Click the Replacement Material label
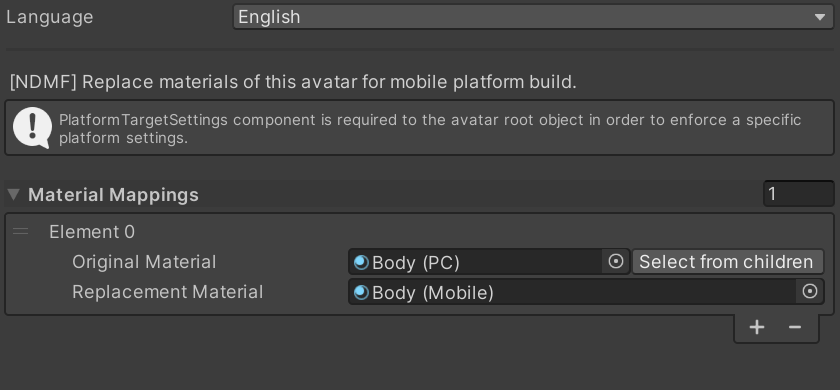This screenshot has height=390, width=840. [x=168, y=292]
